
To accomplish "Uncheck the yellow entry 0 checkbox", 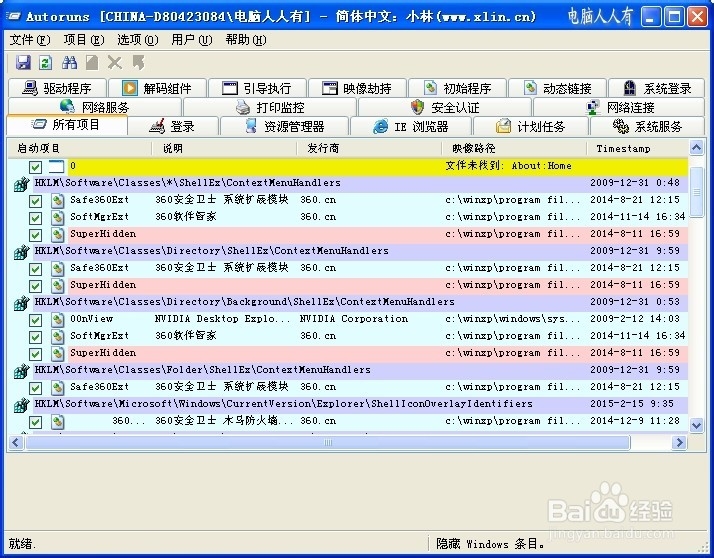I will [x=36, y=167].
